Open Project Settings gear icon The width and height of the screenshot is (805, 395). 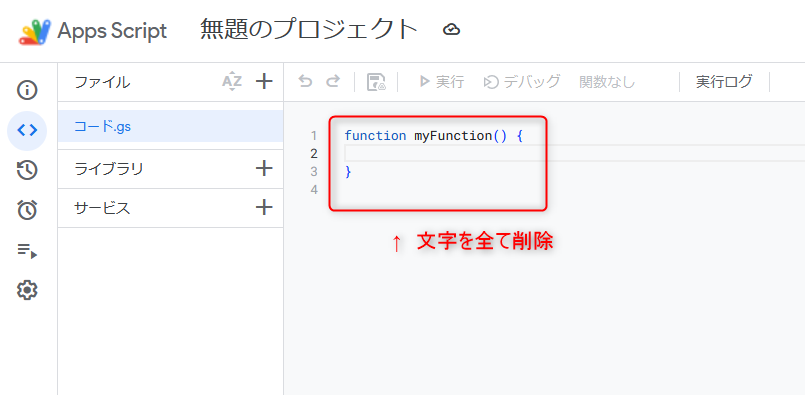27,290
